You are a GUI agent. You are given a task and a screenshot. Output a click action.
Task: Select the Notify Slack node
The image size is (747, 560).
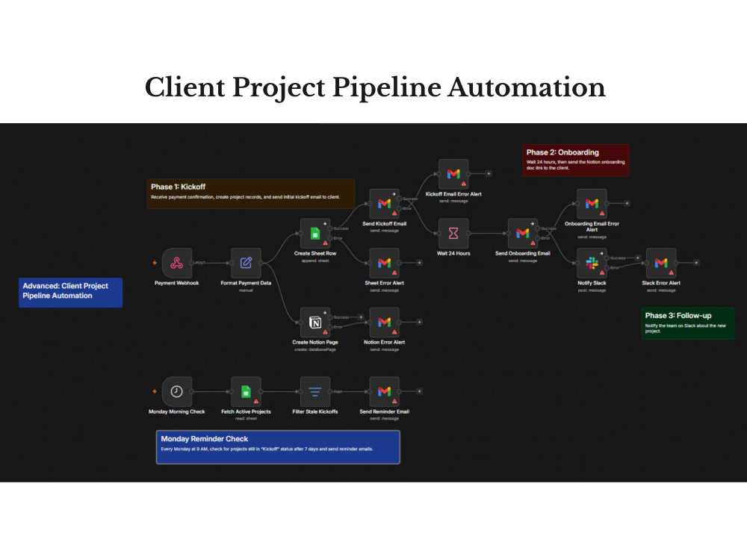point(592,263)
